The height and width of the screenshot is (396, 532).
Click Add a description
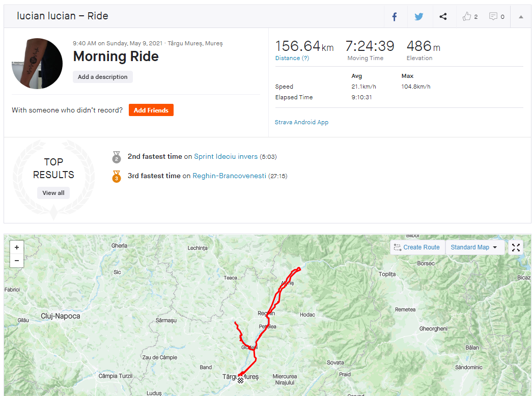pos(103,77)
